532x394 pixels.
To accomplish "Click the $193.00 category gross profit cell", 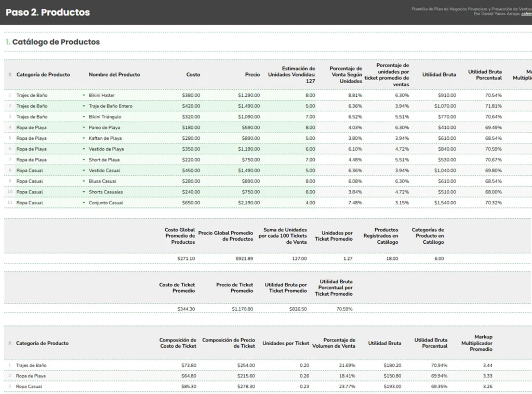I will [393, 387].
